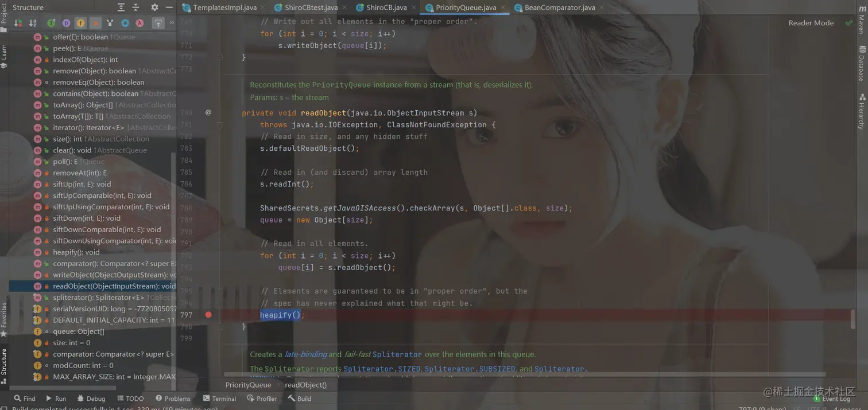This screenshot has height=410, width=868.
Task: Toggle Reader Mode in editor
Action: (x=811, y=23)
